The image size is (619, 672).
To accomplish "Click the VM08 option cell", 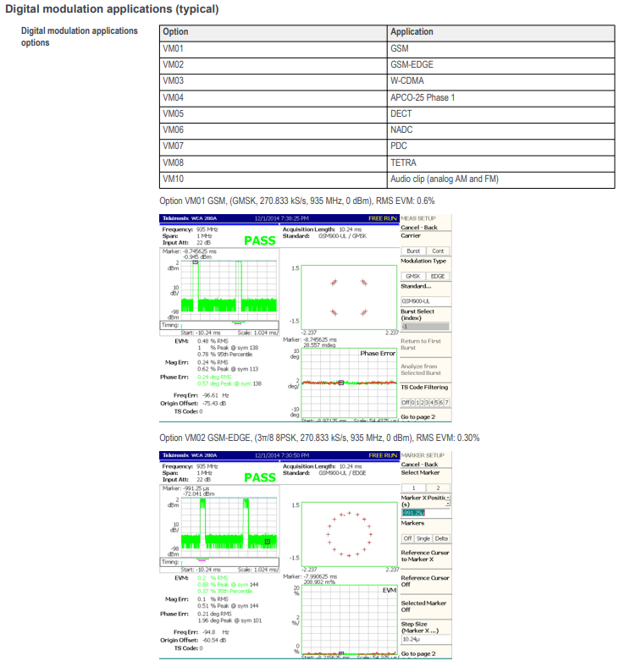I will click(273, 163).
